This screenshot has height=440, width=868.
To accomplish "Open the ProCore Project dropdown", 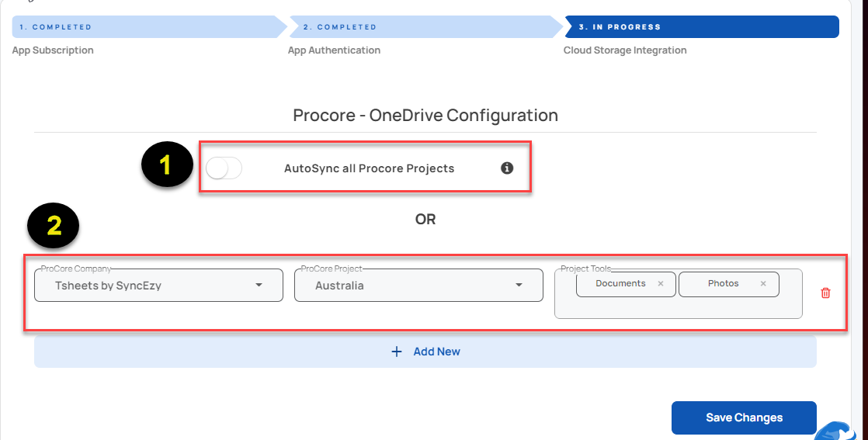I will 418,286.
